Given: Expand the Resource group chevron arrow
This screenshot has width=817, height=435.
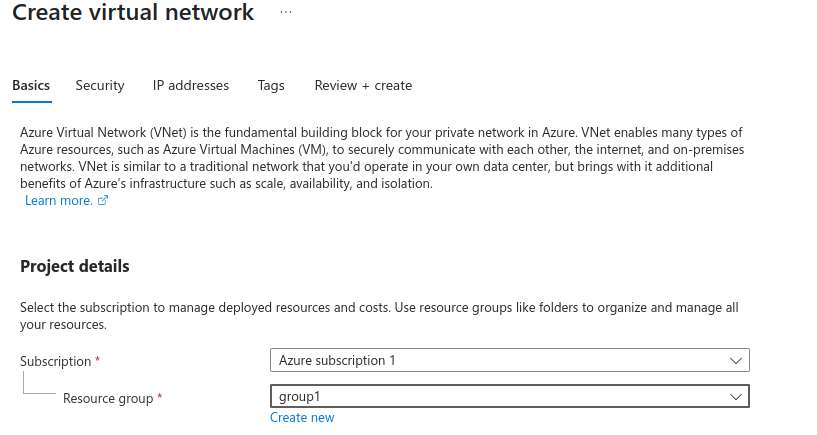Looking at the screenshot, I should [736, 396].
